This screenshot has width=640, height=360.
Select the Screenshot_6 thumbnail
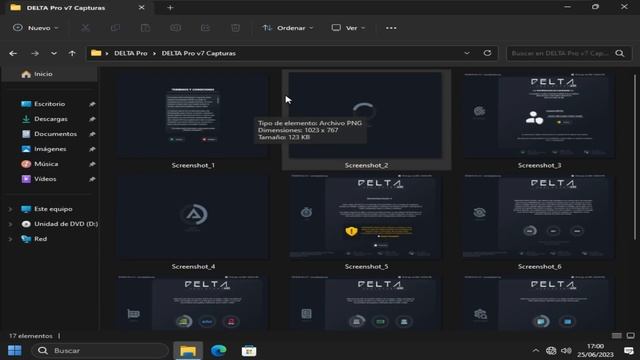tap(539, 217)
